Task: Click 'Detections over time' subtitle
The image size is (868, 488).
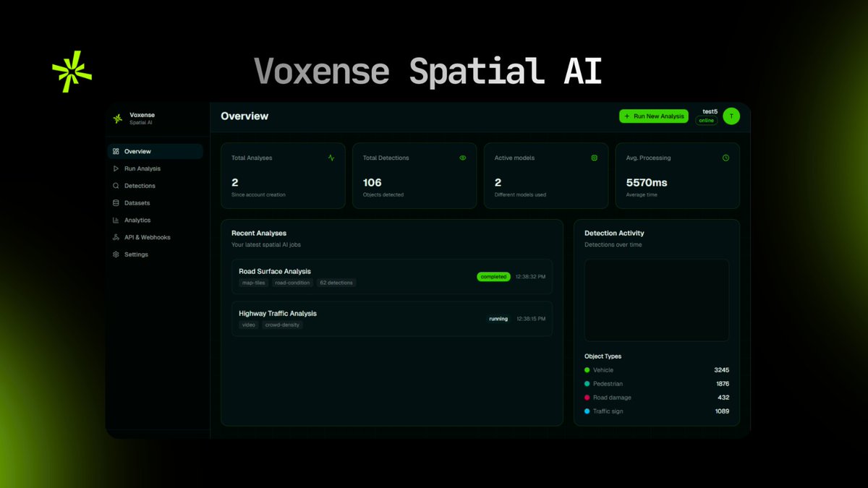Action: click(x=613, y=245)
